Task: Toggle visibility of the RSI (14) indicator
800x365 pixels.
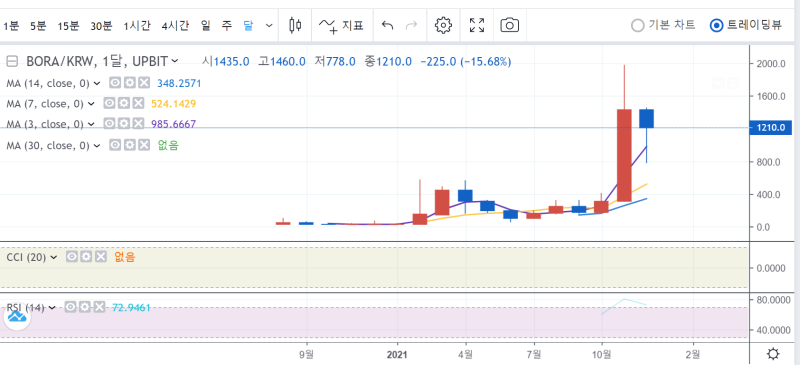Action: click(x=71, y=307)
